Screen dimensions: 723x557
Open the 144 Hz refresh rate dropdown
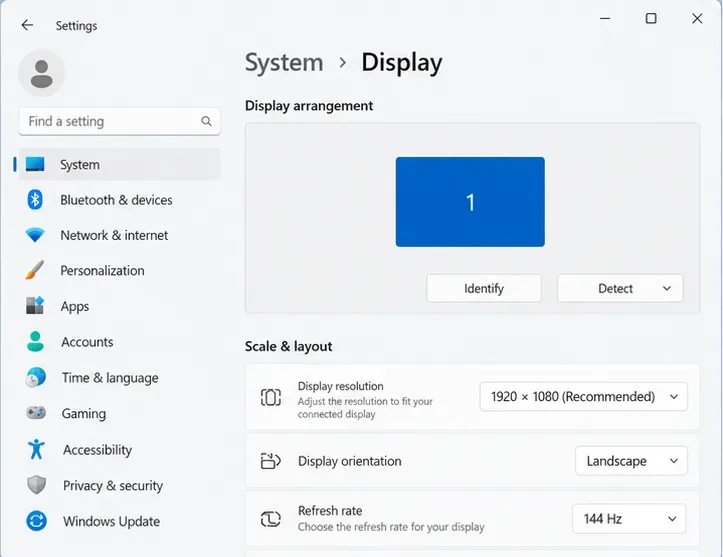point(629,519)
